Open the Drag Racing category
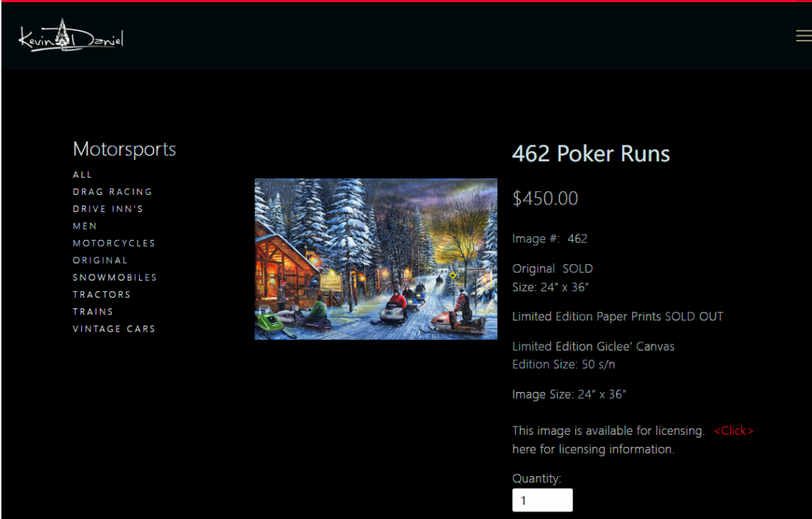The image size is (812, 519). click(x=112, y=192)
